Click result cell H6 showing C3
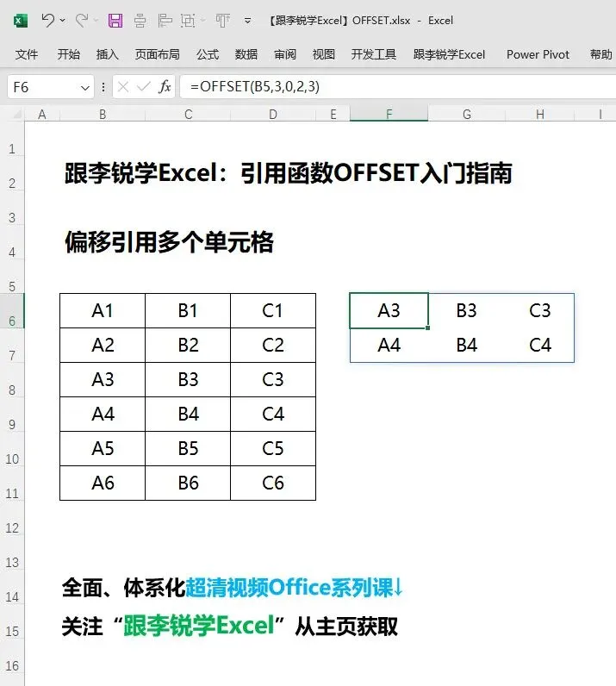Viewport: 616px width, 686px height. click(x=540, y=310)
